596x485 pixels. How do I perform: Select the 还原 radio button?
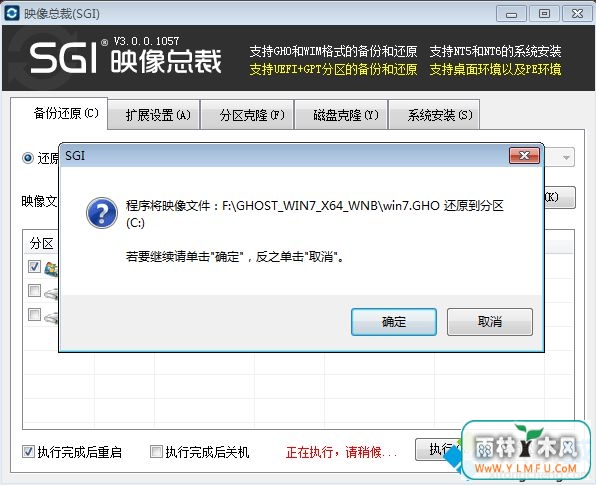click(x=28, y=157)
